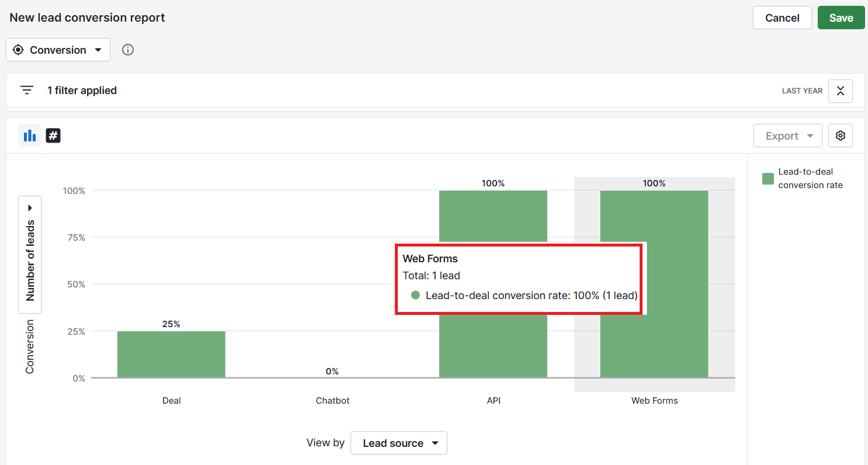Click the green legend color swatch
Image resolution: width=868 pixels, height=465 pixels.
pos(768,178)
